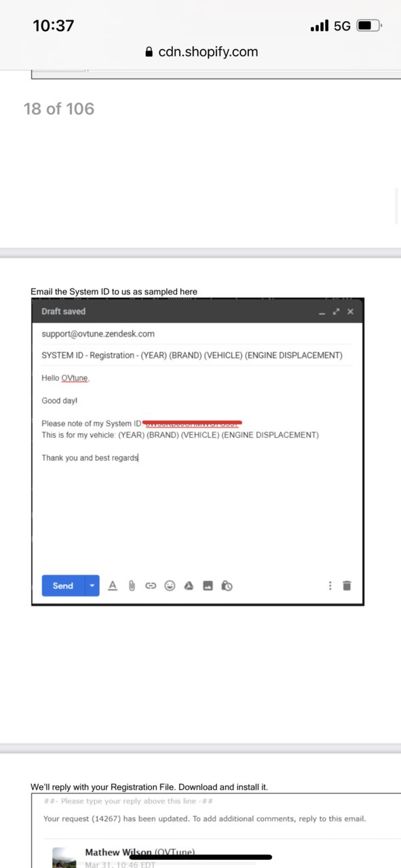
Task: Click the insert link icon
Action: [151, 586]
